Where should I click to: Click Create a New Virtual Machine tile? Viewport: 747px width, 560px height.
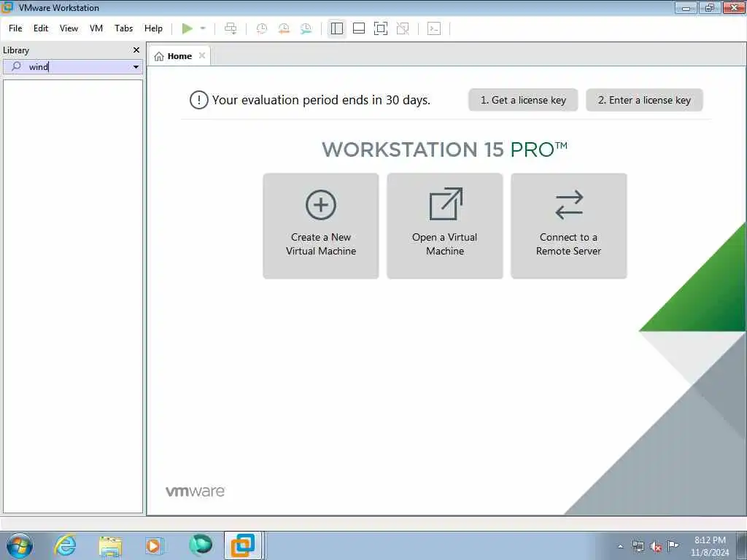pyautogui.click(x=321, y=226)
